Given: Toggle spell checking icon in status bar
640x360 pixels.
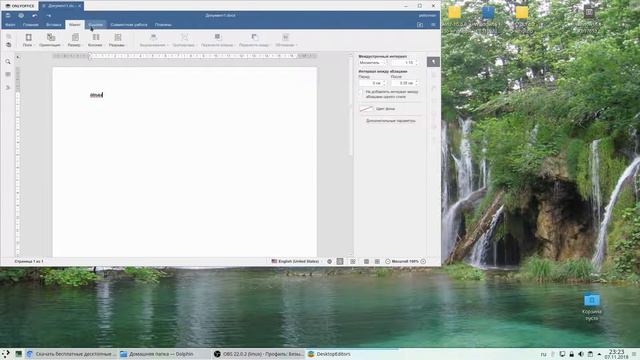Looking at the screenshot, I should pos(340,261).
